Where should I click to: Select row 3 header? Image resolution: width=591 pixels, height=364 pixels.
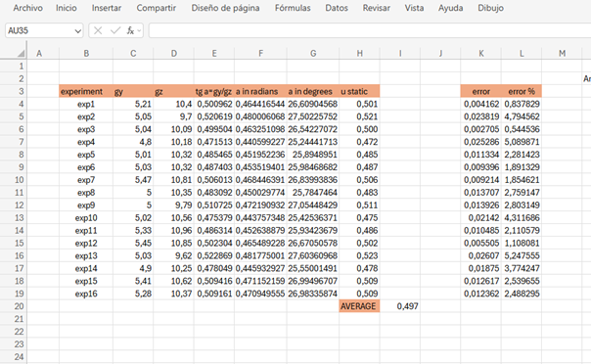[x=14, y=91]
